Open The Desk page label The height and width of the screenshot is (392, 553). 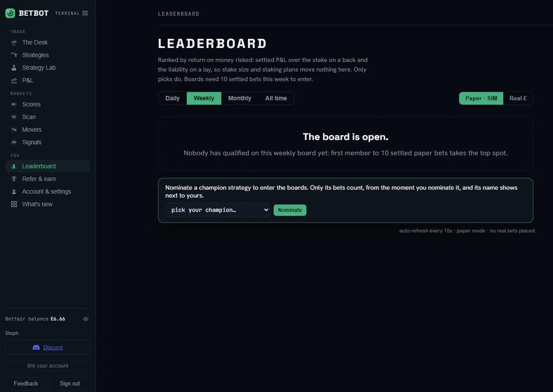(x=35, y=42)
